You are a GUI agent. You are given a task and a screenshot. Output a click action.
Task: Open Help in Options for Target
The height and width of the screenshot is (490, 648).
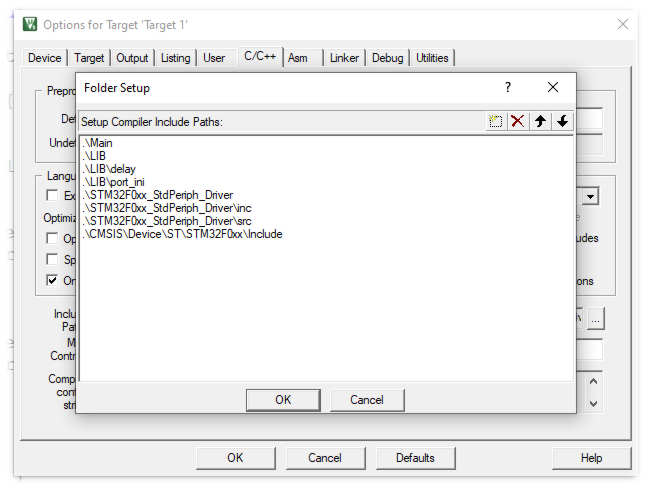[591, 458]
